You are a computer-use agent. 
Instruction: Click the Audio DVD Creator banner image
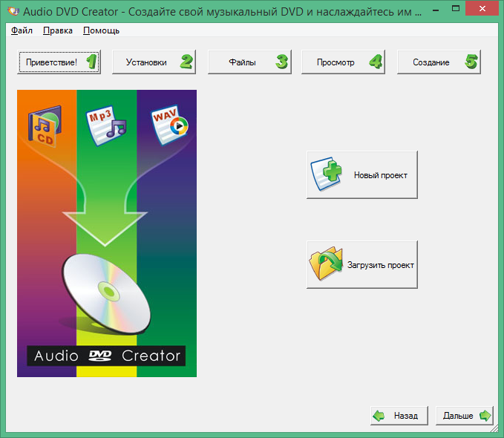click(107, 233)
